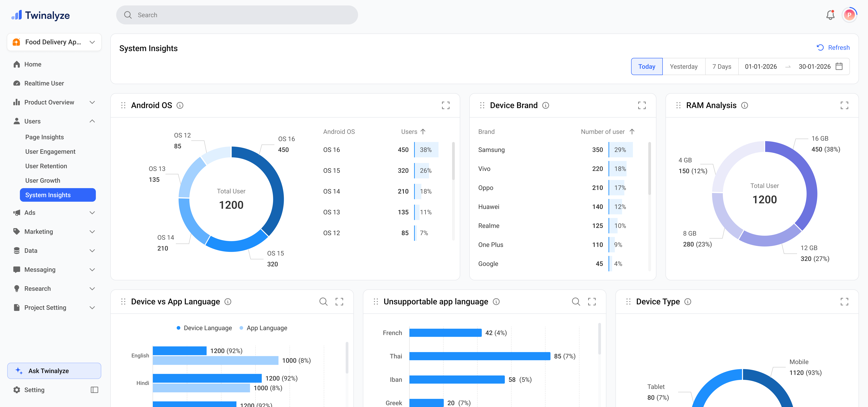Focus the Search input field
The image size is (868, 407).
click(x=237, y=15)
